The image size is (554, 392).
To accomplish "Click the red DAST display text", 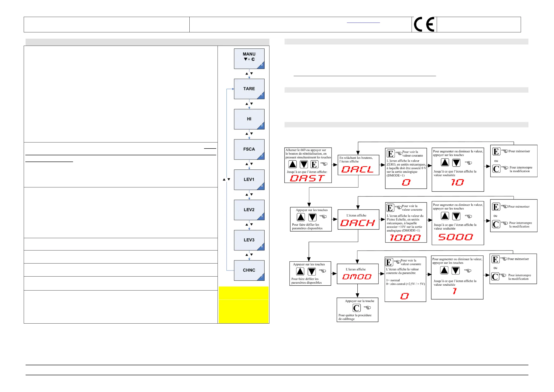I will [x=307, y=178].
